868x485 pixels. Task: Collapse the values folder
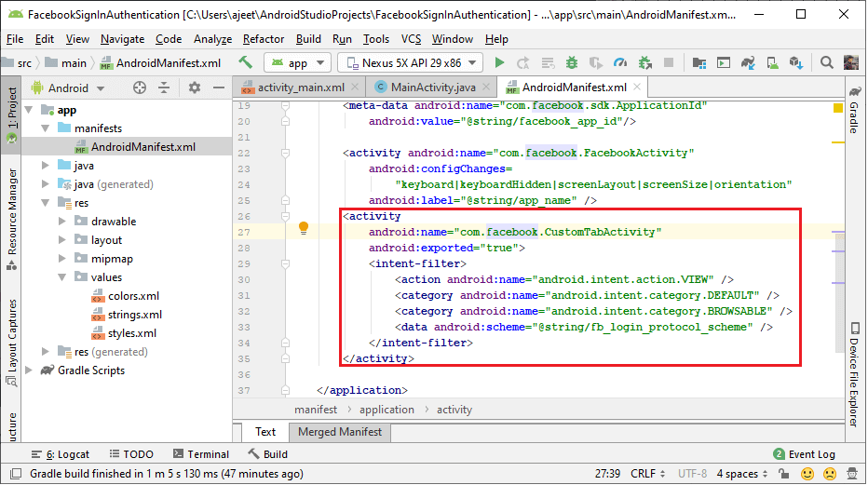62,277
